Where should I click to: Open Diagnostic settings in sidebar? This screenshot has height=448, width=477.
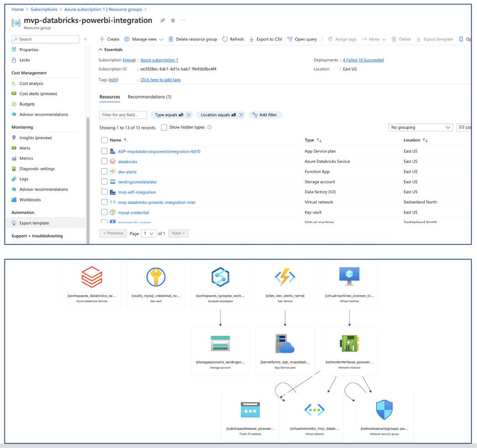[x=37, y=169]
